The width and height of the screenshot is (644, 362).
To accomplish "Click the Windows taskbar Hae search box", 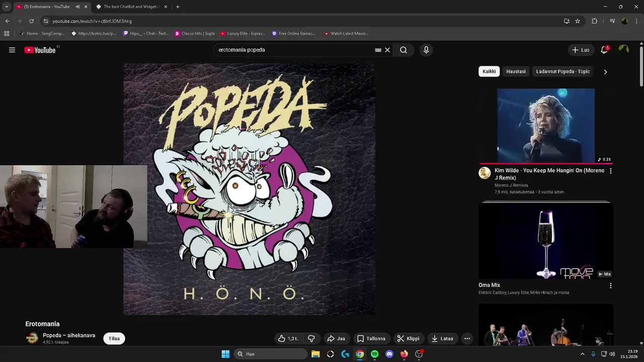I will tap(271, 354).
